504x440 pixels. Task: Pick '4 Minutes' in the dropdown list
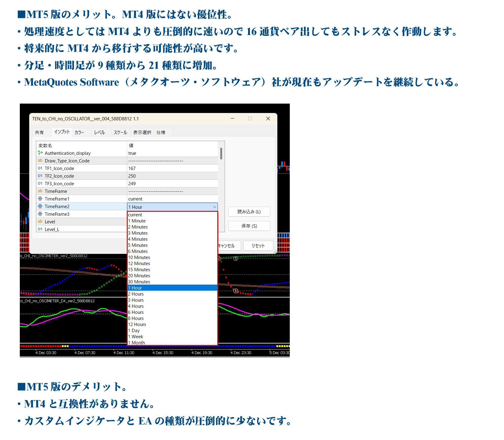172,239
